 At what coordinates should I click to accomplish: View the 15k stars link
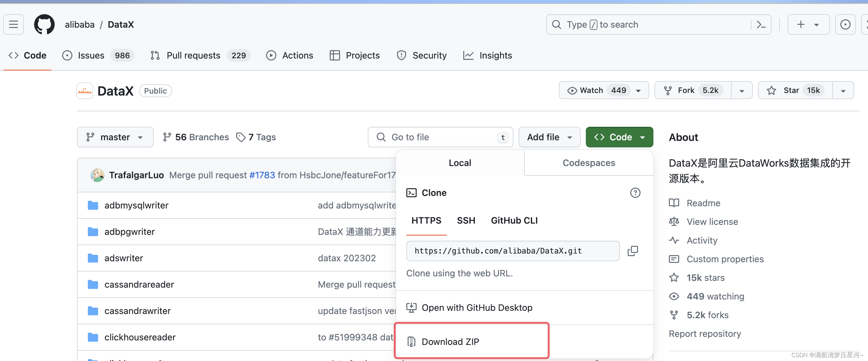(x=705, y=278)
